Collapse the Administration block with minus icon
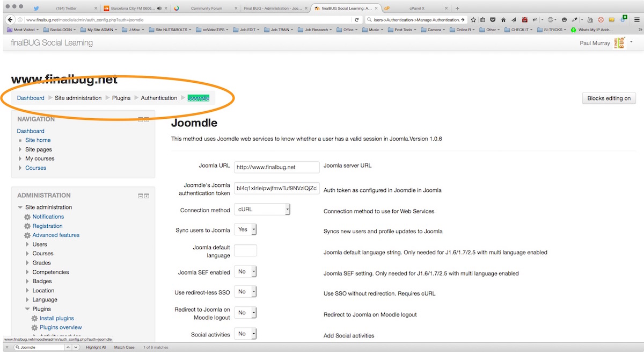This screenshot has width=644, height=352. click(141, 196)
